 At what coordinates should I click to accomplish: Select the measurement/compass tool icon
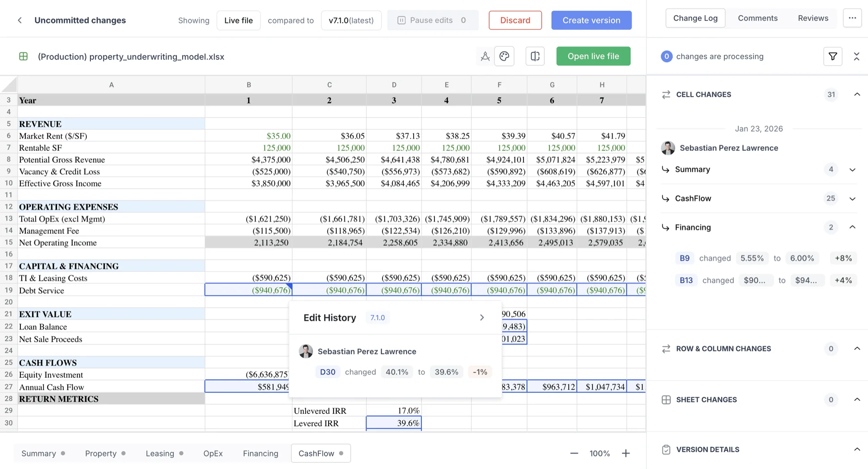point(485,56)
